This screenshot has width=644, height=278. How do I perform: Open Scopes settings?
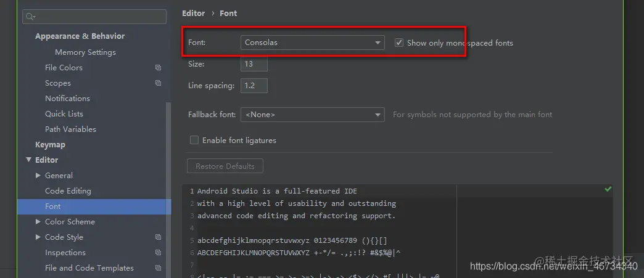pyautogui.click(x=58, y=83)
